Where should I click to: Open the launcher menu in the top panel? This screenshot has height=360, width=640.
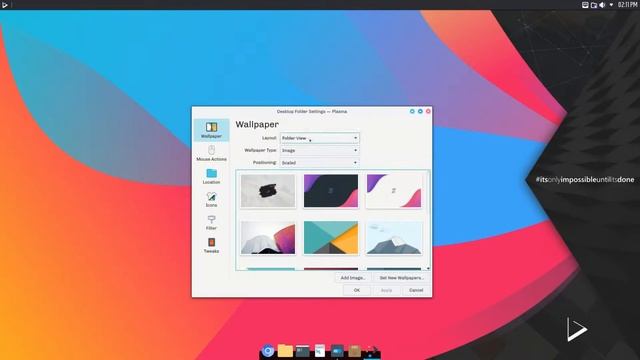pyautogui.click(x=5, y=5)
